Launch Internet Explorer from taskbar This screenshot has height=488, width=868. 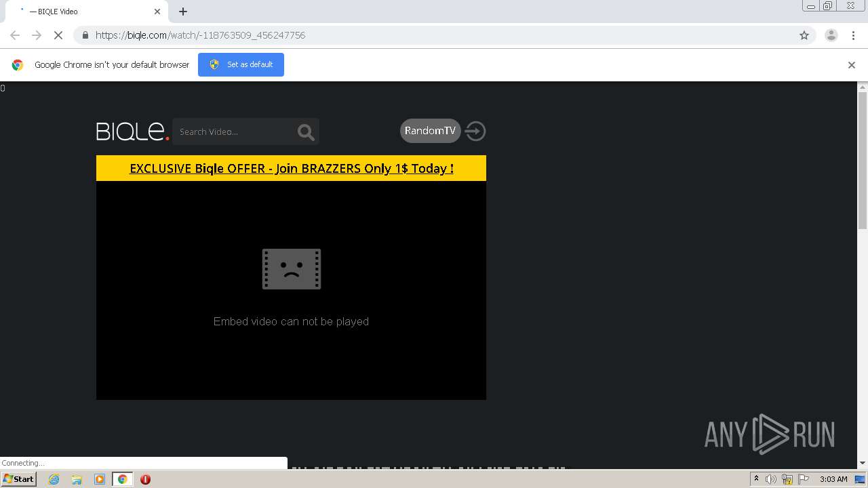coord(54,479)
